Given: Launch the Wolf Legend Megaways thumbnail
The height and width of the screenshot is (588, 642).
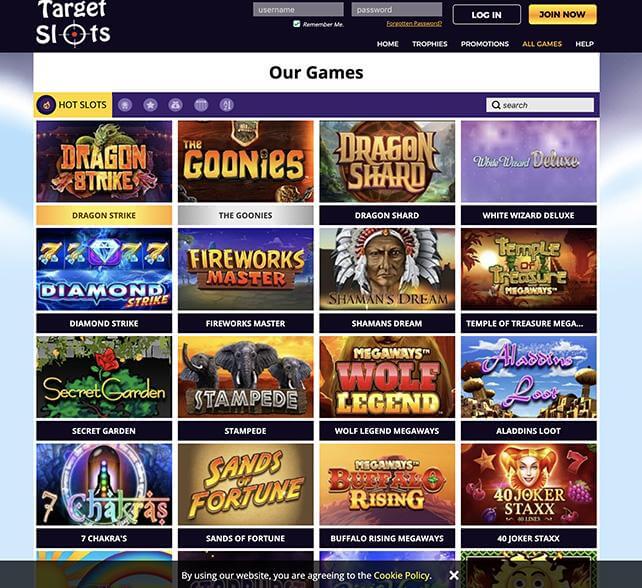Looking at the screenshot, I should point(387,377).
